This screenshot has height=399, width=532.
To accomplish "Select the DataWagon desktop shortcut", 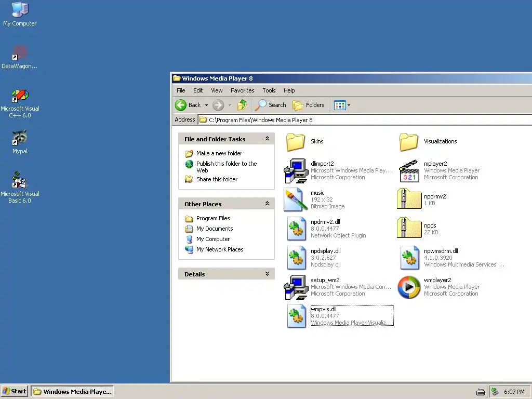I will point(20,57).
